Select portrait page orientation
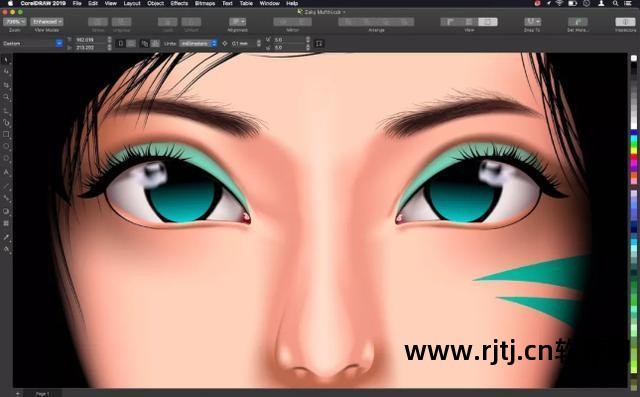The height and width of the screenshot is (397, 640). point(121,43)
